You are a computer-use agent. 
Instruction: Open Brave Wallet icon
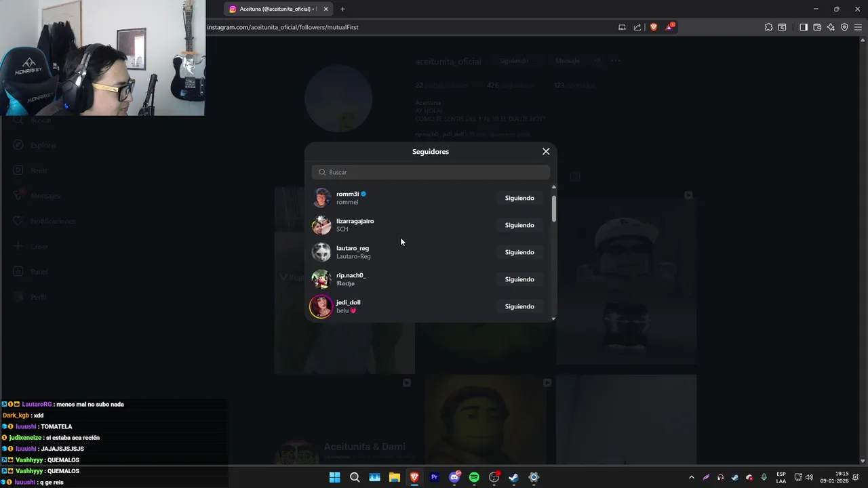coord(817,27)
